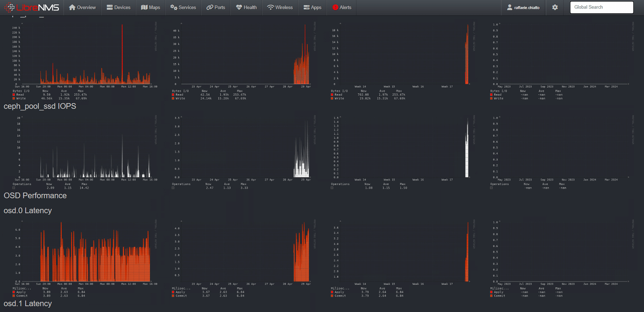Open the Bytes I/O graph spanning 23-29 Apr
The height and width of the screenshot is (312, 644).
click(243, 61)
